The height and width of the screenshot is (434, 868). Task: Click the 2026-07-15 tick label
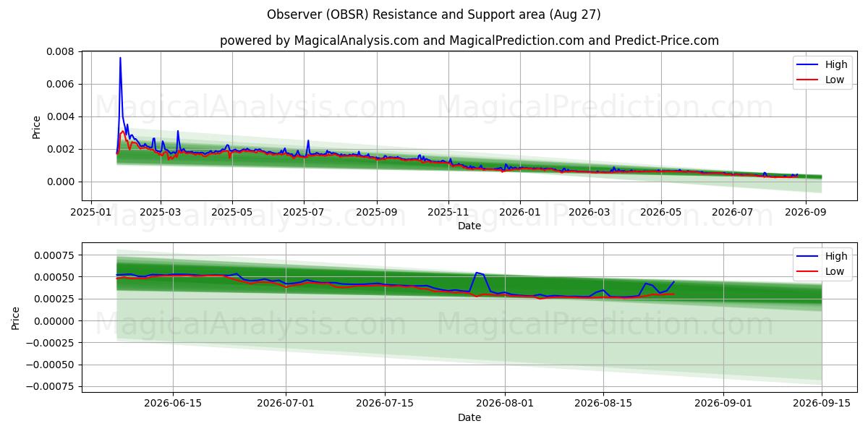[386, 404]
